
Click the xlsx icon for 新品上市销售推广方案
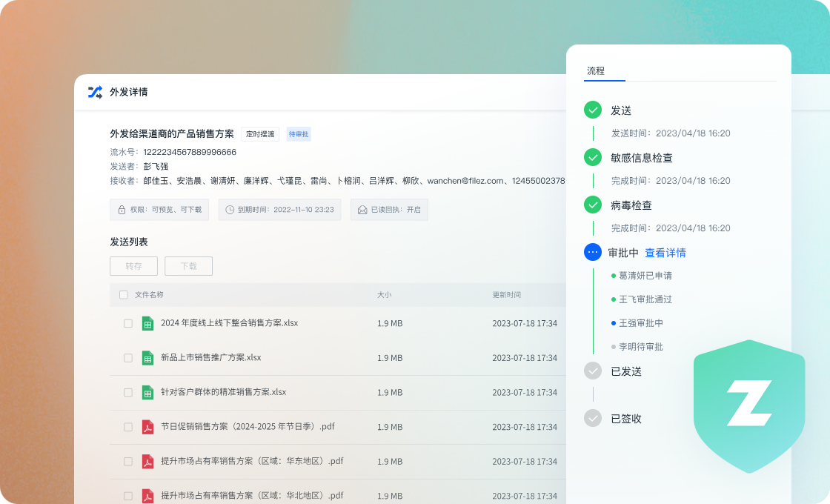[x=148, y=358]
